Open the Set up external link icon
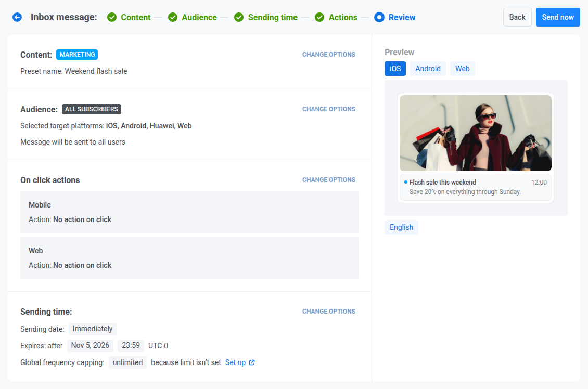Screen dimensions: 588x389 coord(252,362)
